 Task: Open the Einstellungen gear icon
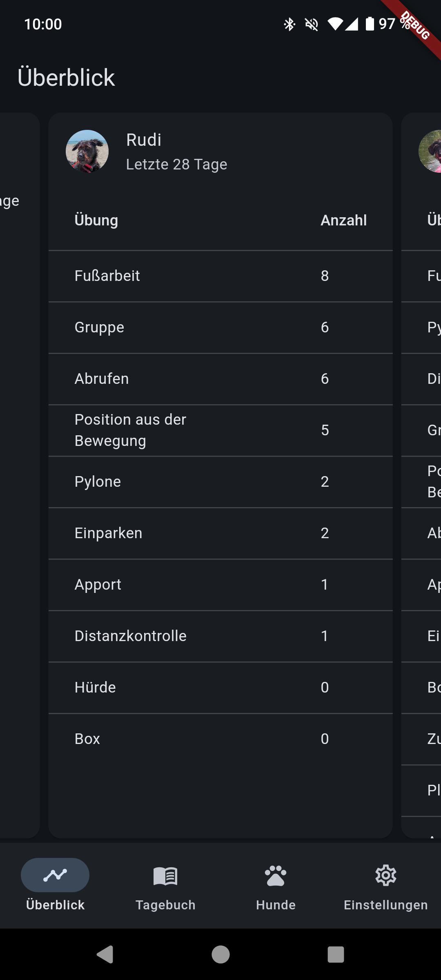[386, 876]
